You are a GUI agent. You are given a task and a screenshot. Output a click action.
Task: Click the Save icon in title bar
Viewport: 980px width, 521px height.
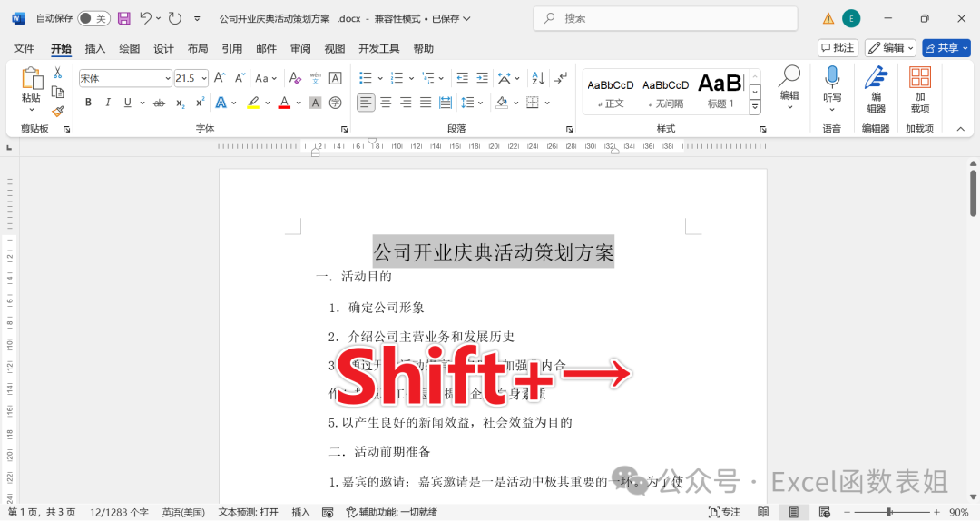(123, 18)
